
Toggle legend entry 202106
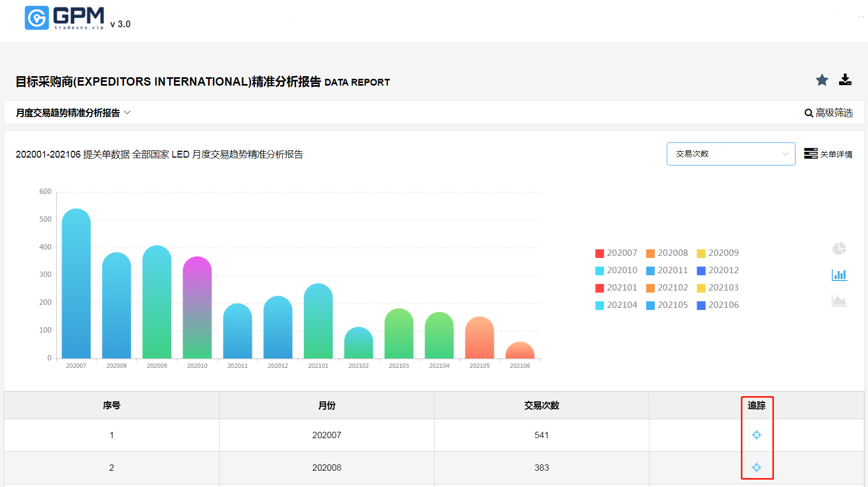[x=718, y=305]
